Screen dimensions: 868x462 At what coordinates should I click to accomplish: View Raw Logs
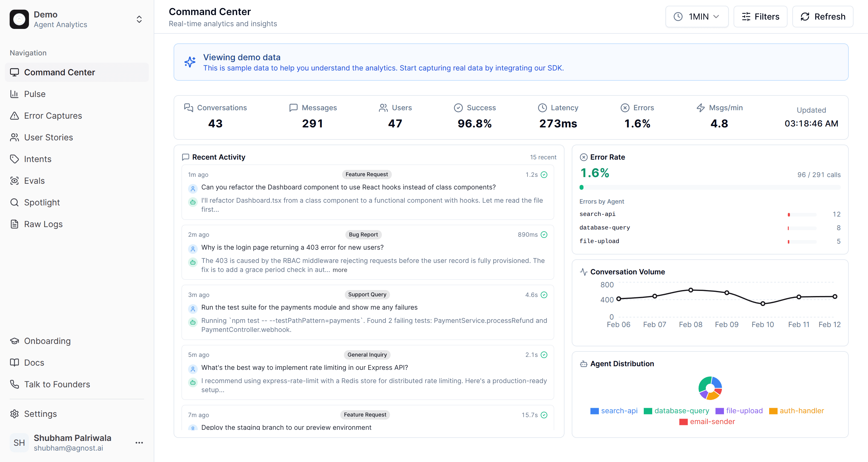[43, 224]
